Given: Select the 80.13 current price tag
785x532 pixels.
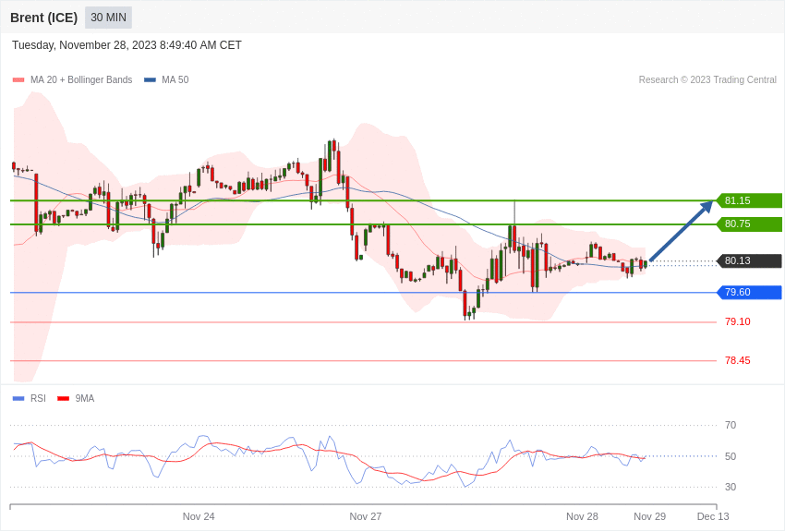Looking at the screenshot, I should tap(750, 260).
